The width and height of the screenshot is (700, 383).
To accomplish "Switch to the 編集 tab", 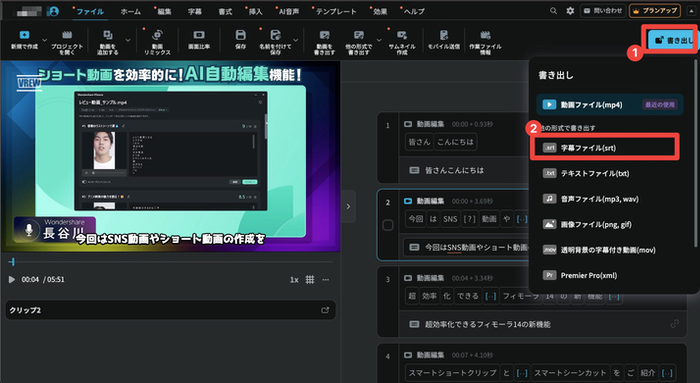I will [164, 12].
